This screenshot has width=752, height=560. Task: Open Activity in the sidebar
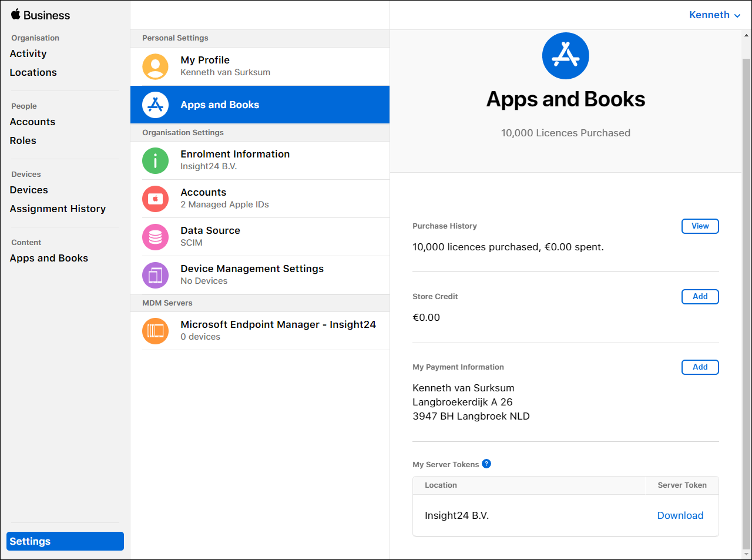[28, 53]
